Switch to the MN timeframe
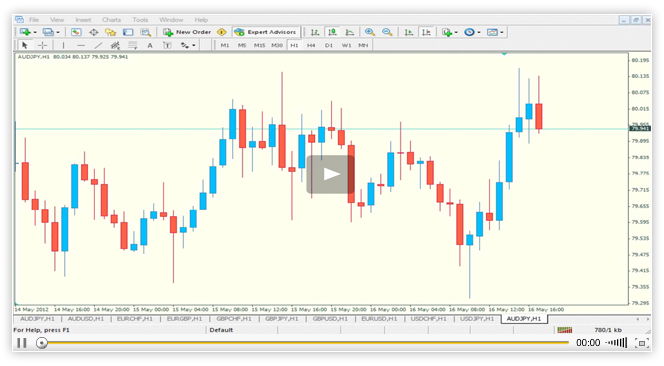 363,45
